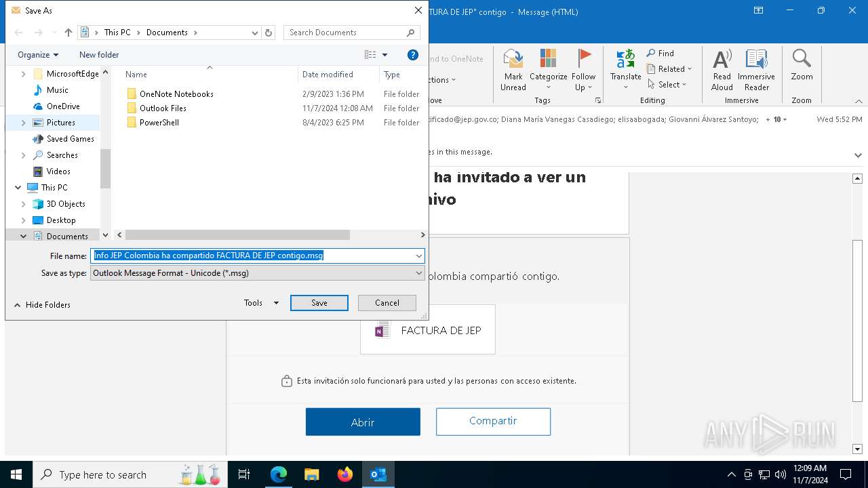
Task: Click the horizontal scrollbar in file list
Action: click(237, 235)
